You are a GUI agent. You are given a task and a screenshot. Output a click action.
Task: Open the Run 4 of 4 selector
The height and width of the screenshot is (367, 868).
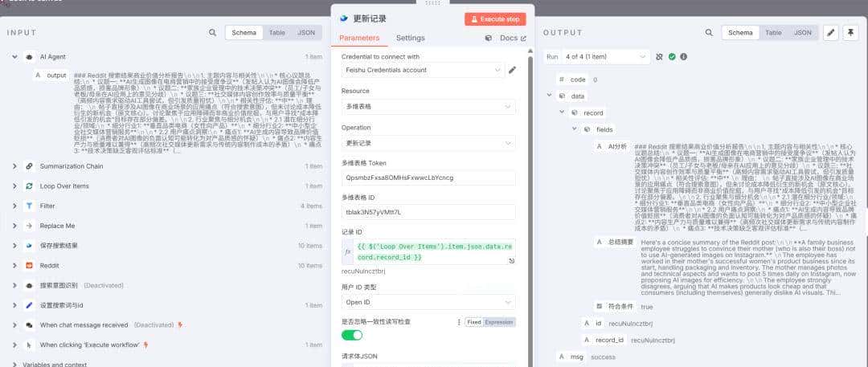pos(604,56)
